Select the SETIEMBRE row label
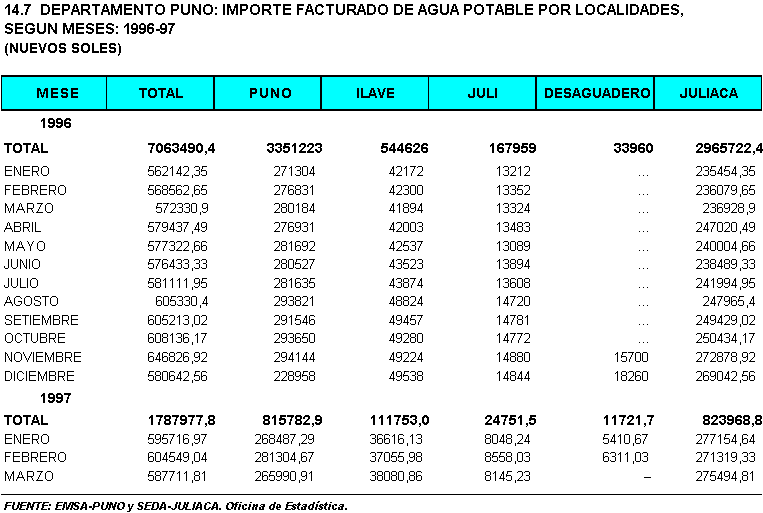 click(x=40, y=320)
